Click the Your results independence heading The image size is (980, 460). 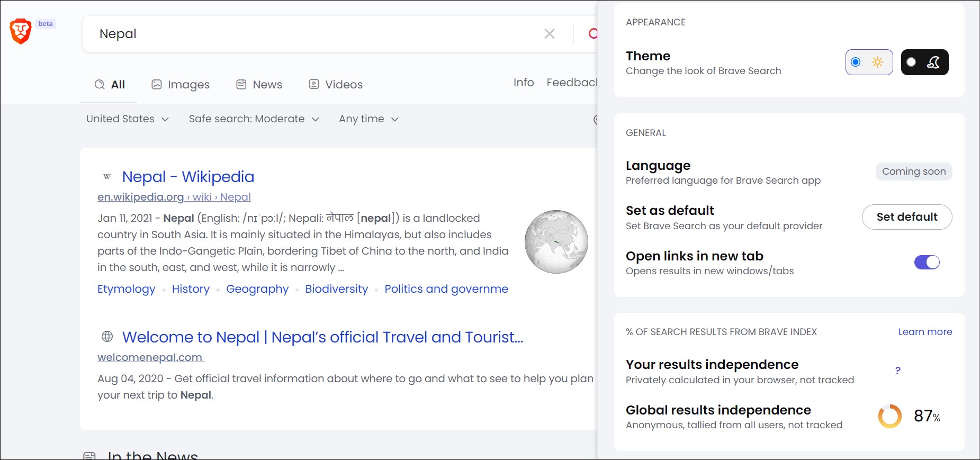[x=712, y=365]
